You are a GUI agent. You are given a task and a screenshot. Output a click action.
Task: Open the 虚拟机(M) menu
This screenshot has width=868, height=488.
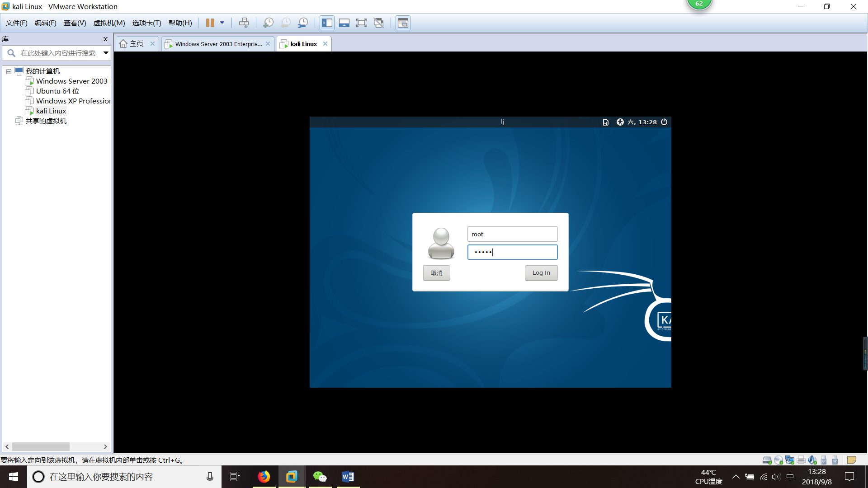(x=109, y=23)
